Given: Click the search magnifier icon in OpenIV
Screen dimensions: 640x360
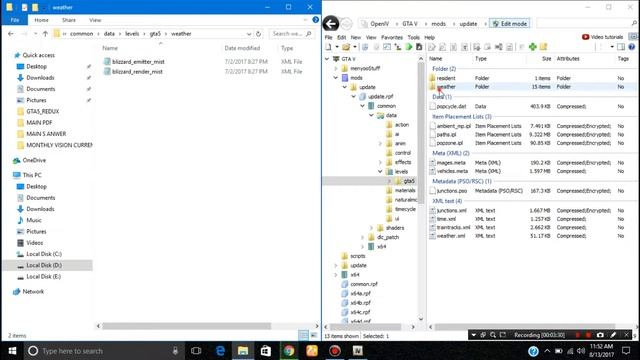Looking at the screenshot, I should [634, 24].
